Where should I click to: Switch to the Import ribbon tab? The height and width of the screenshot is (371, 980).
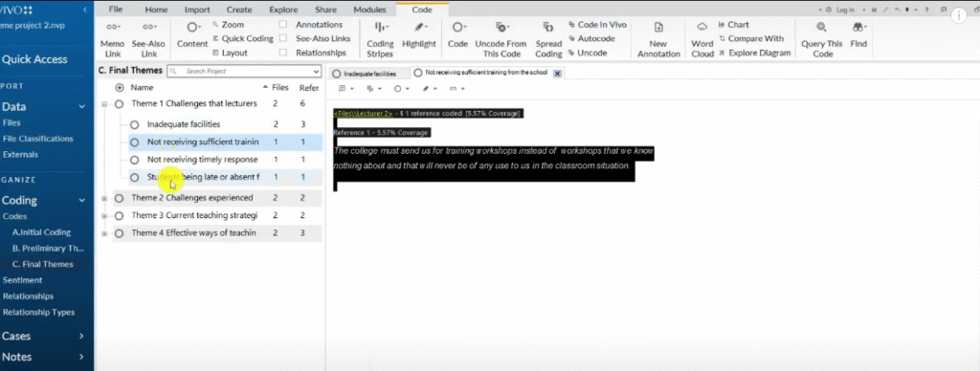click(197, 10)
